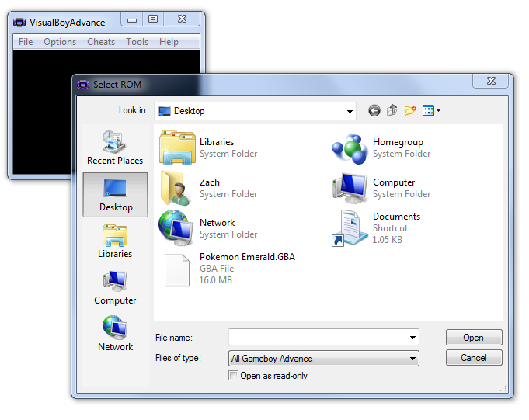
Task: Click the dialog resize grip corner
Action: tap(503, 389)
